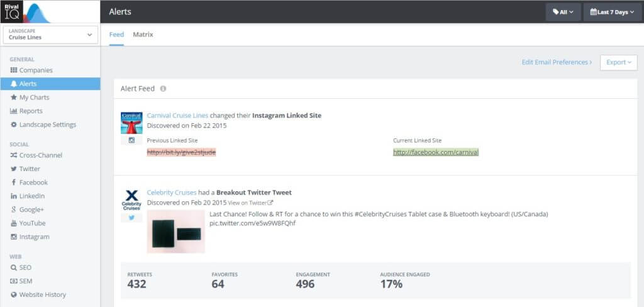This screenshot has width=644, height=307.
Task: Switch to the Matrix tab
Action: 143,35
